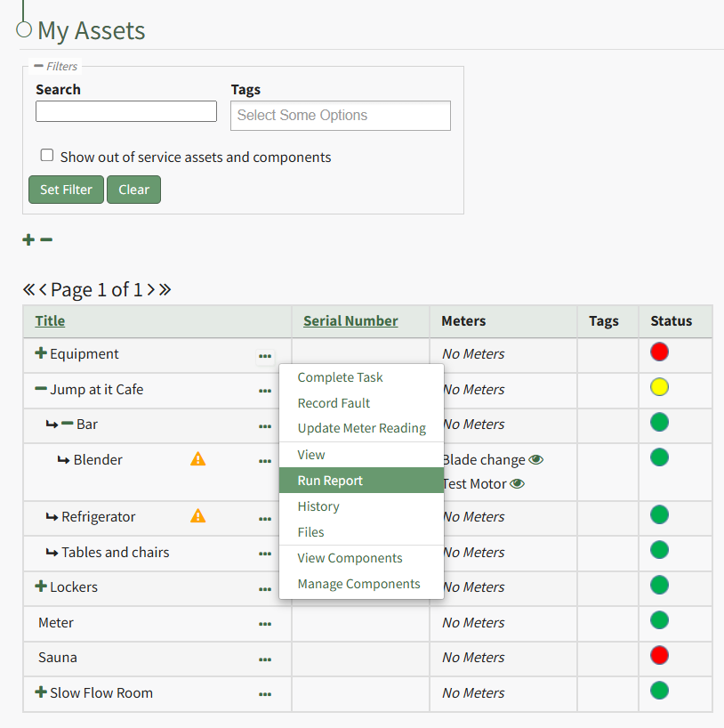Enable Show out of service assets checkbox
The width and height of the screenshot is (724, 728).
(x=47, y=156)
